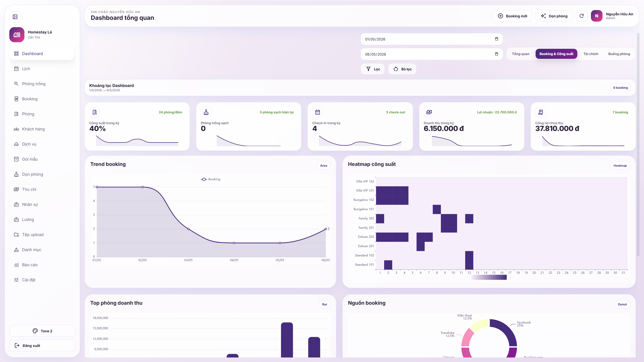
Task: Switch to the Tổng quan tab
Action: pos(520,54)
